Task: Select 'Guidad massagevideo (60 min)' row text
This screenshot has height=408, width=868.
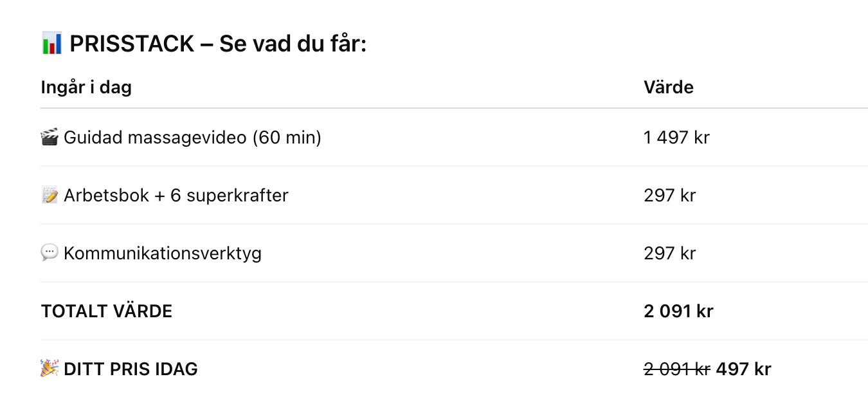Action: coord(192,138)
